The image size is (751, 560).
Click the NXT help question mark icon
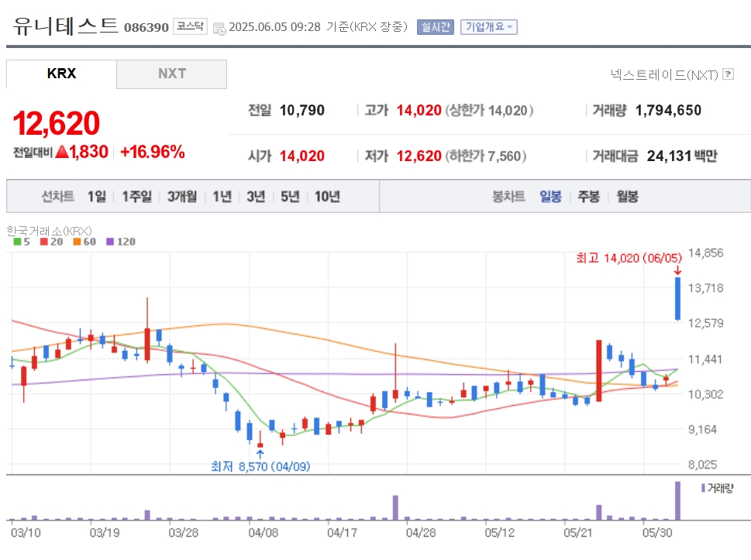728,74
